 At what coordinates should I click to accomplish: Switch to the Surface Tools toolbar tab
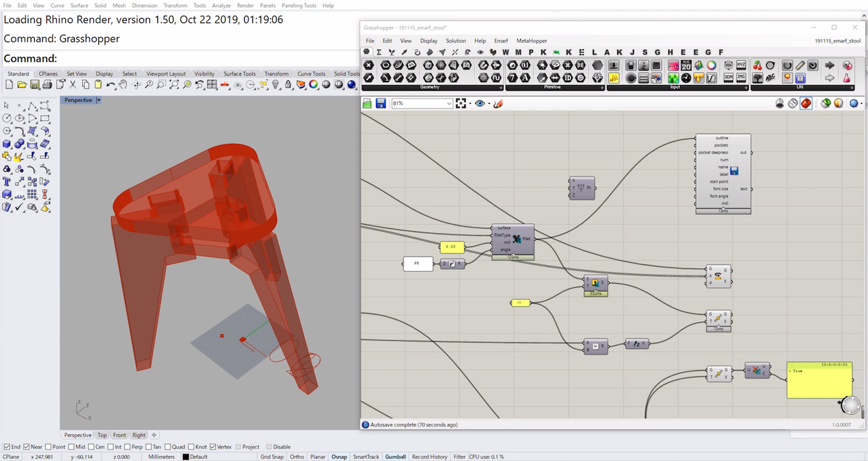tap(239, 74)
